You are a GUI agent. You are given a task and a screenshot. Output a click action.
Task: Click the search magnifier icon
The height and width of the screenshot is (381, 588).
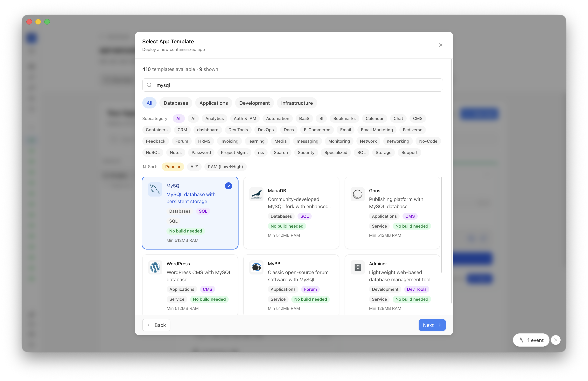pyautogui.click(x=149, y=85)
